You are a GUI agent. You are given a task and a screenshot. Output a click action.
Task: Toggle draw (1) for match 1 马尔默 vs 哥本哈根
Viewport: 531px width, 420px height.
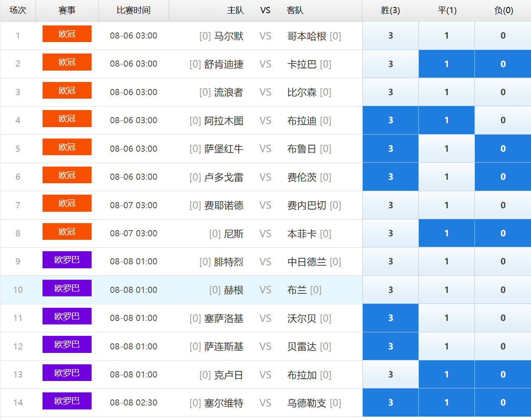(446, 36)
